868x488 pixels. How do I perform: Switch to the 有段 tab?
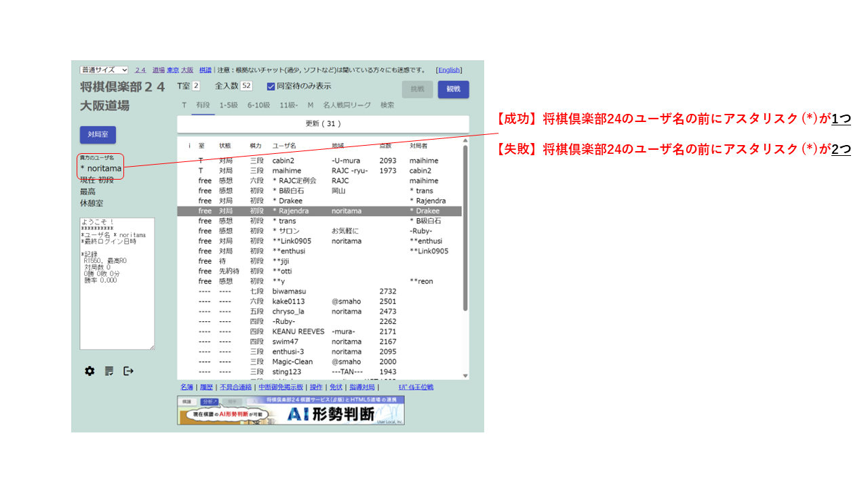pyautogui.click(x=203, y=105)
